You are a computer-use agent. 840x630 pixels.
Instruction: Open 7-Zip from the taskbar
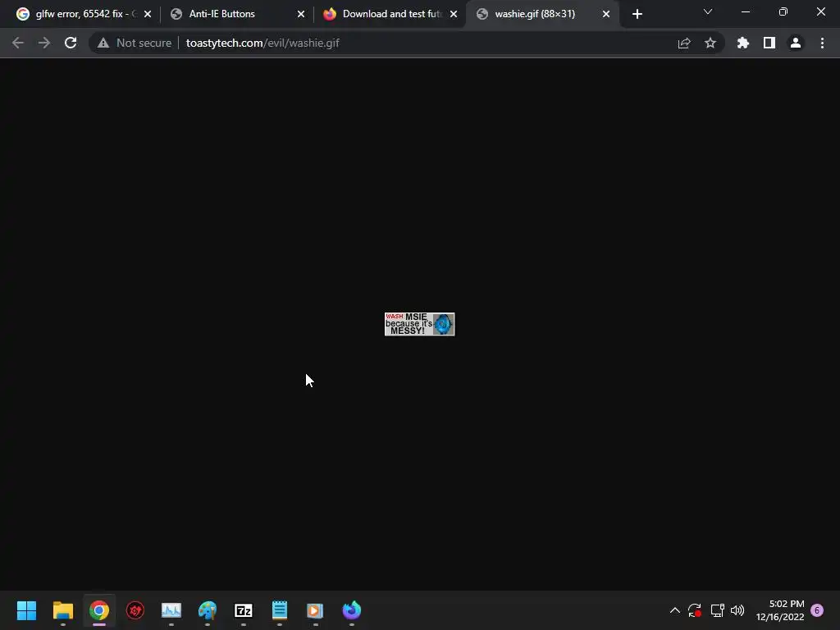click(x=244, y=610)
